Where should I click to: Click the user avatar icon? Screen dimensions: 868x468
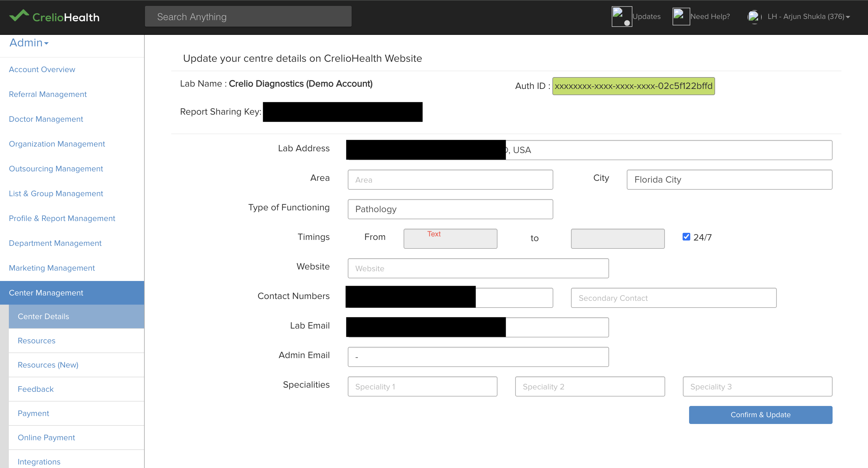tap(754, 17)
